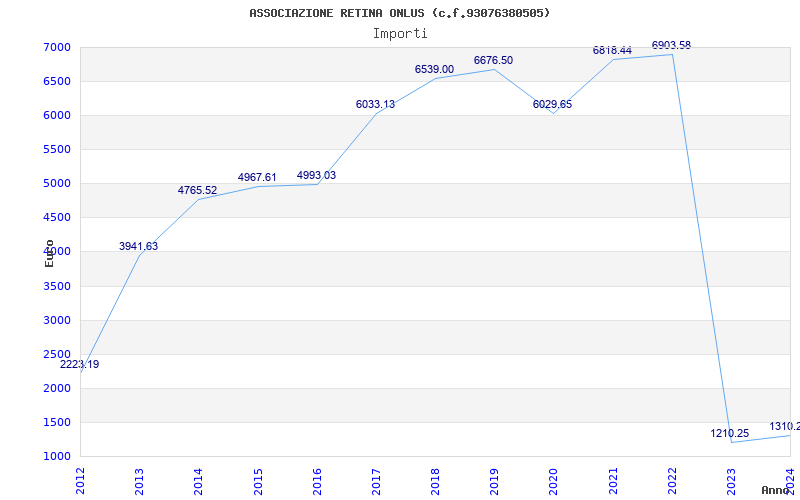The width and height of the screenshot is (800, 500).
Task: Click x-axis year 2016
Action: [x=317, y=481]
